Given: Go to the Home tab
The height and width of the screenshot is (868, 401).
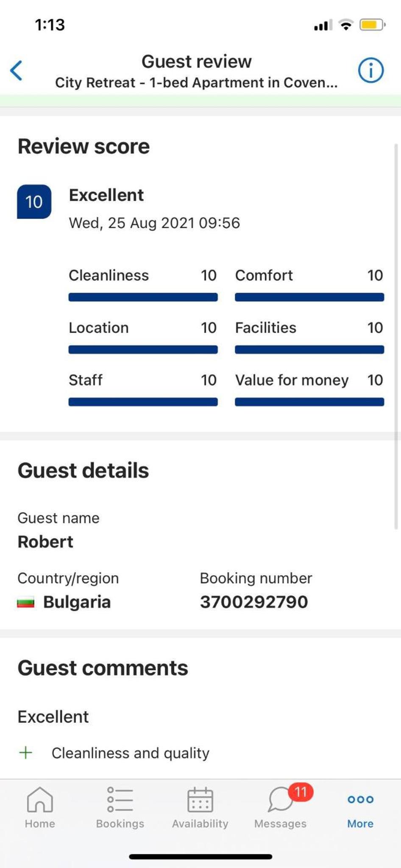Looking at the screenshot, I should pos(40,808).
